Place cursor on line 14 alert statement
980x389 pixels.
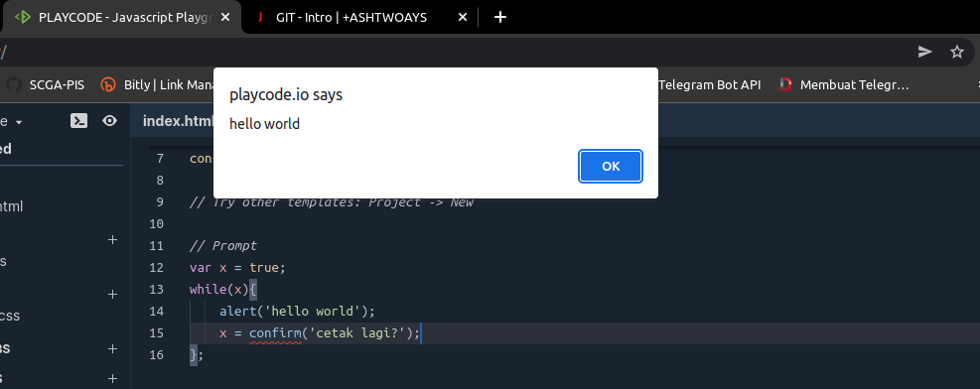pyautogui.click(x=297, y=311)
